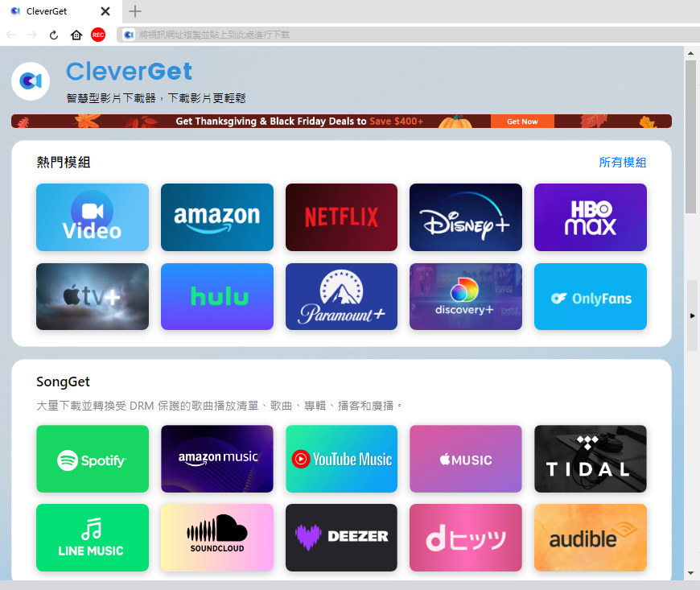Choose the Hulu module tile
The image size is (700, 590).
217,296
